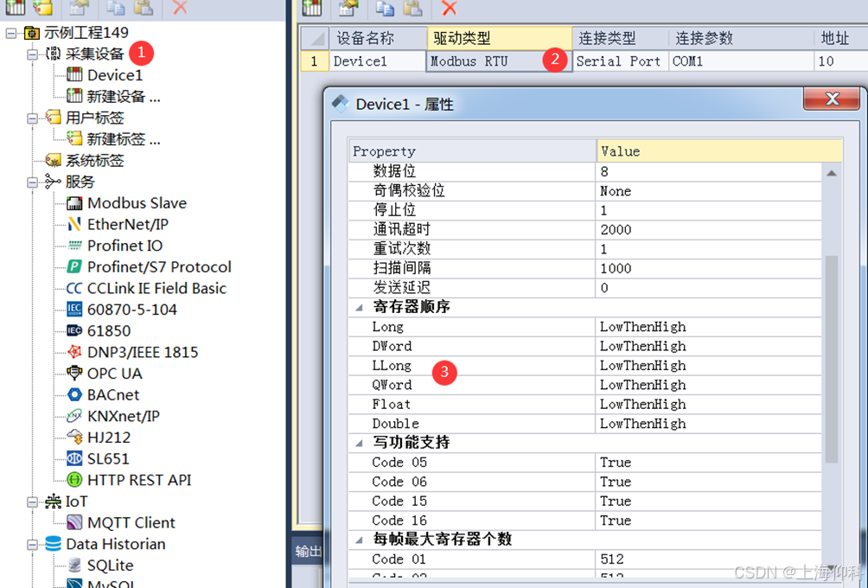868x588 pixels.
Task: Click the 用户标签 tag icon
Action: pos(53,118)
